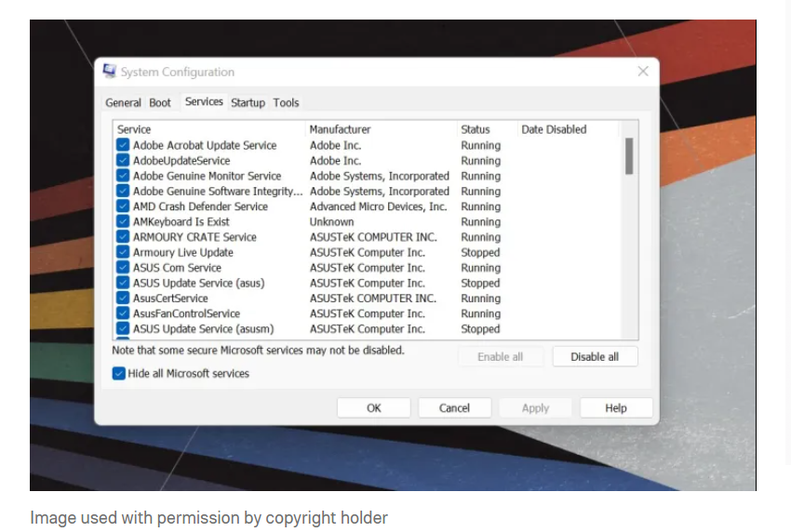
Task: Select the 'Adobe Acrobat Update Service' row text
Action: pyautogui.click(x=205, y=145)
